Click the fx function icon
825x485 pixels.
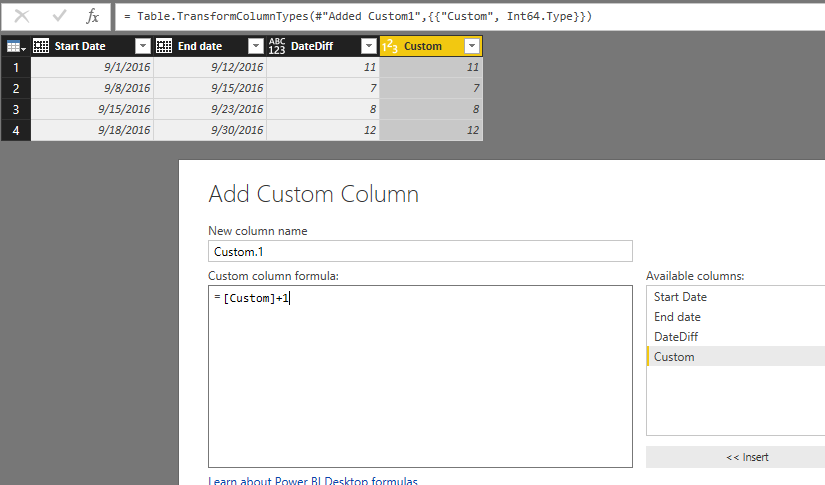tap(93, 16)
